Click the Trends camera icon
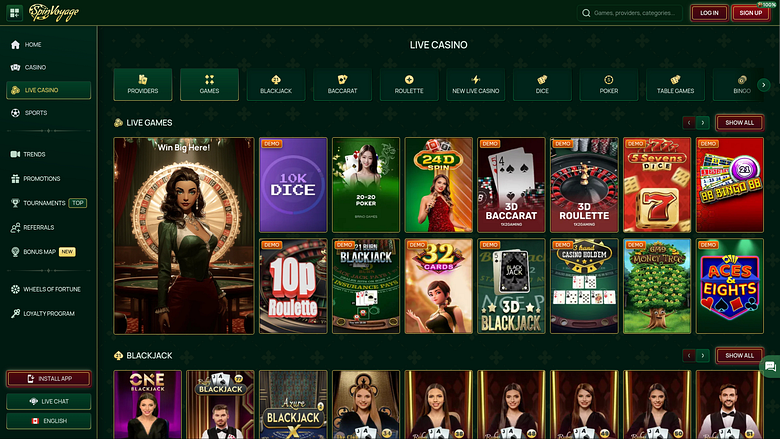The image size is (780, 439). pos(15,154)
